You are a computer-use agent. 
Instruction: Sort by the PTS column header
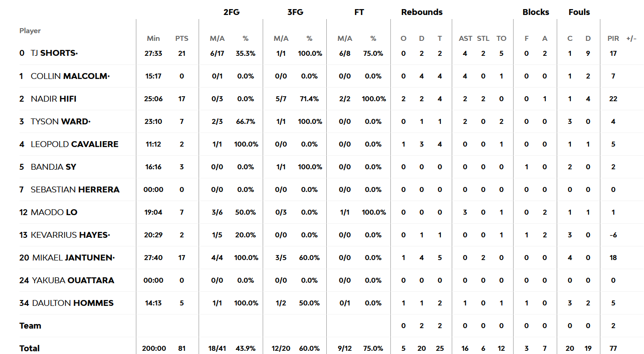(182, 39)
